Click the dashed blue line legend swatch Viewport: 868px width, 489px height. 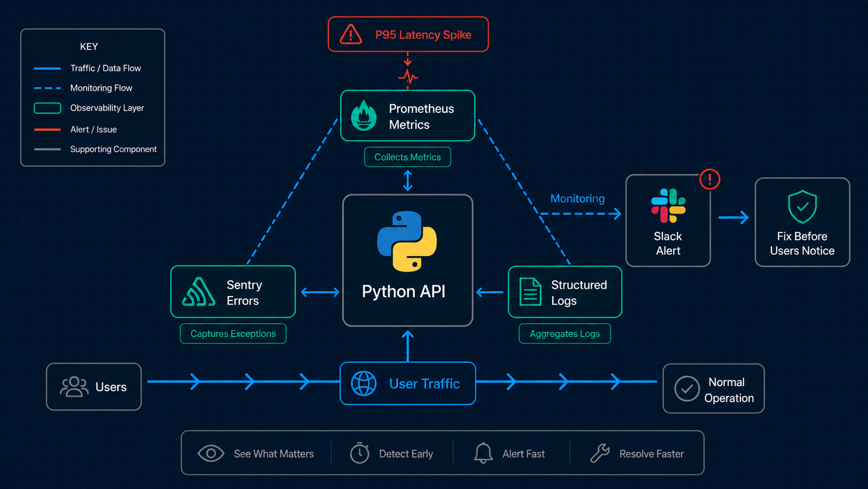[x=47, y=88]
